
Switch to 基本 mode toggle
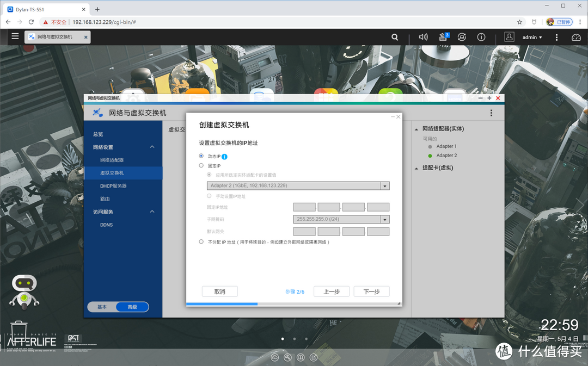[x=102, y=307]
